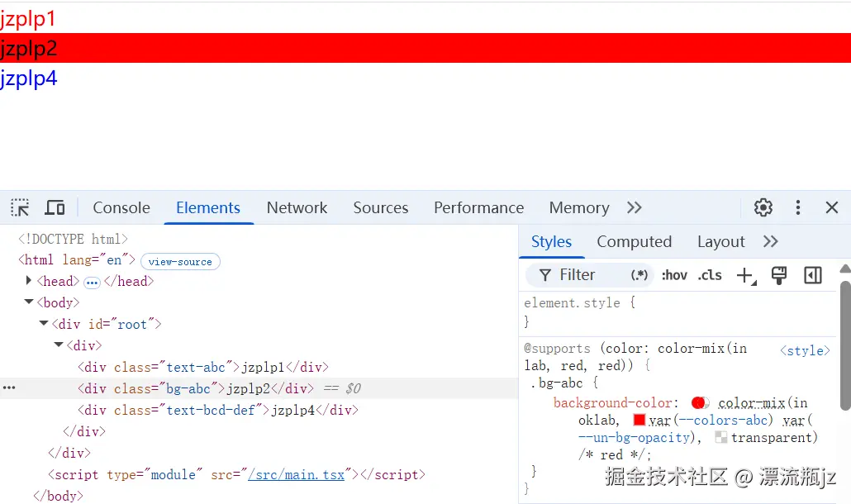Image resolution: width=851 pixels, height=504 pixels.
Task: Click the color-mix swatch on background-color
Action: pos(700,402)
